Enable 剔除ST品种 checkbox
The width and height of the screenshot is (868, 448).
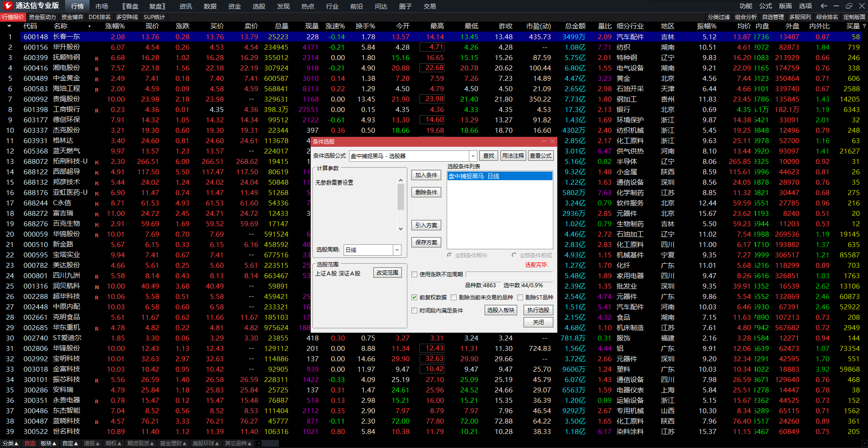tap(520, 297)
